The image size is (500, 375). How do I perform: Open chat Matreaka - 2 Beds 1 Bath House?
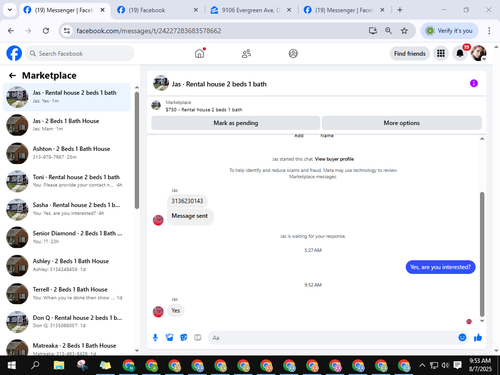point(67,347)
